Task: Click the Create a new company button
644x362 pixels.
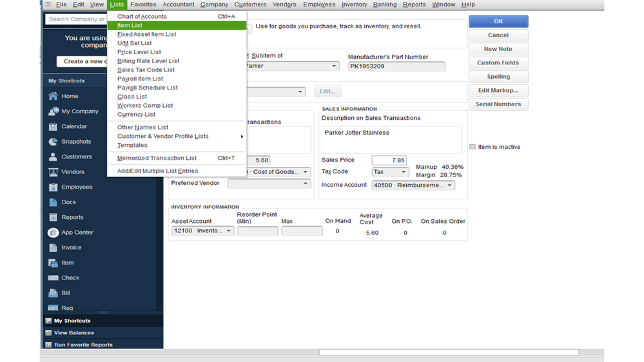Action: coord(82,61)
